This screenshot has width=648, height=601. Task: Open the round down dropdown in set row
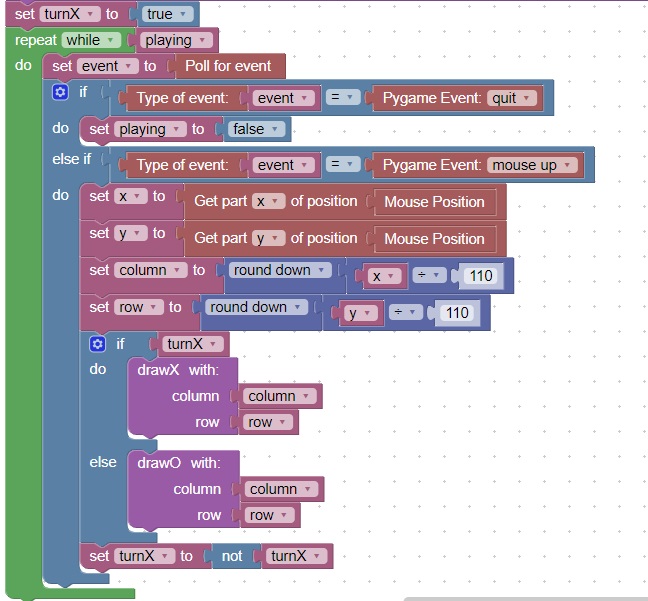click(x=257, y=307)
